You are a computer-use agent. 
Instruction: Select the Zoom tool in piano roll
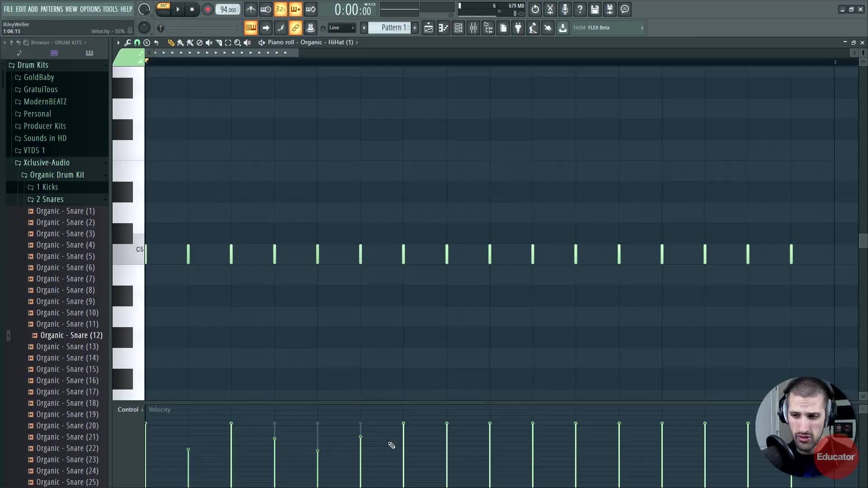click(x=237, y=42)
